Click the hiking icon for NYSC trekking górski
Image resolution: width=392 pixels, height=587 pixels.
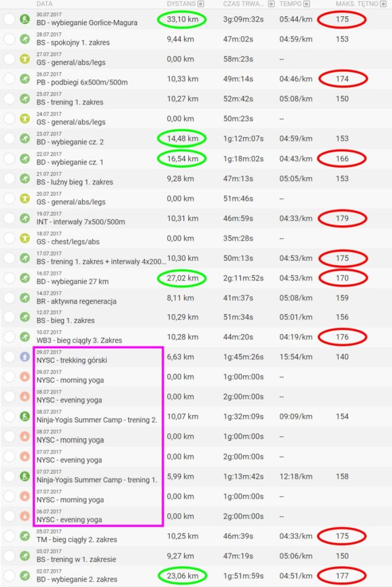(25, 357)
